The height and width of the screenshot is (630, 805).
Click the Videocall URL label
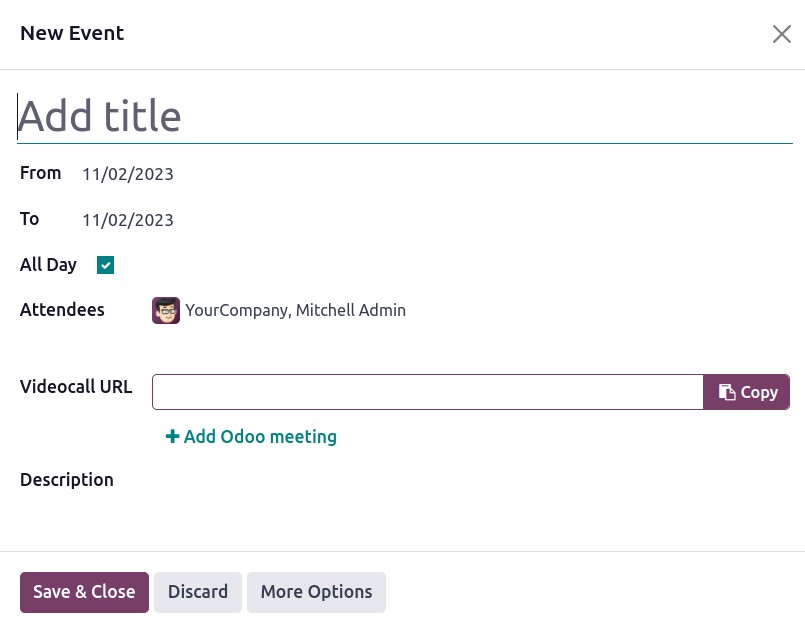tap(76, 387)
